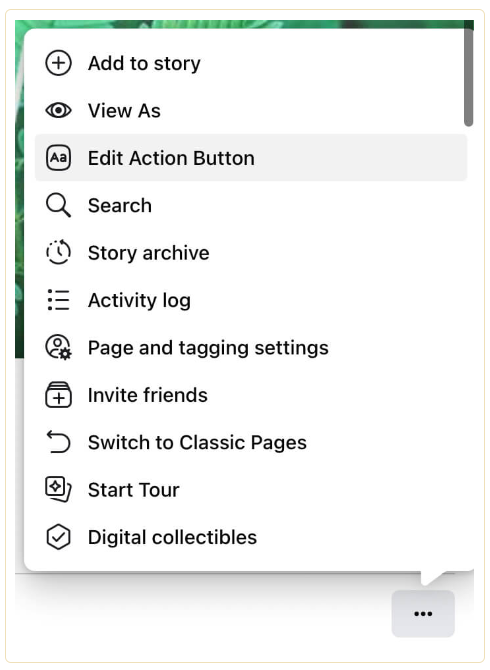Choose View As from the menu
Image resolution: width=490 pixels, height=670 pixels.
(x=251, y=111)
